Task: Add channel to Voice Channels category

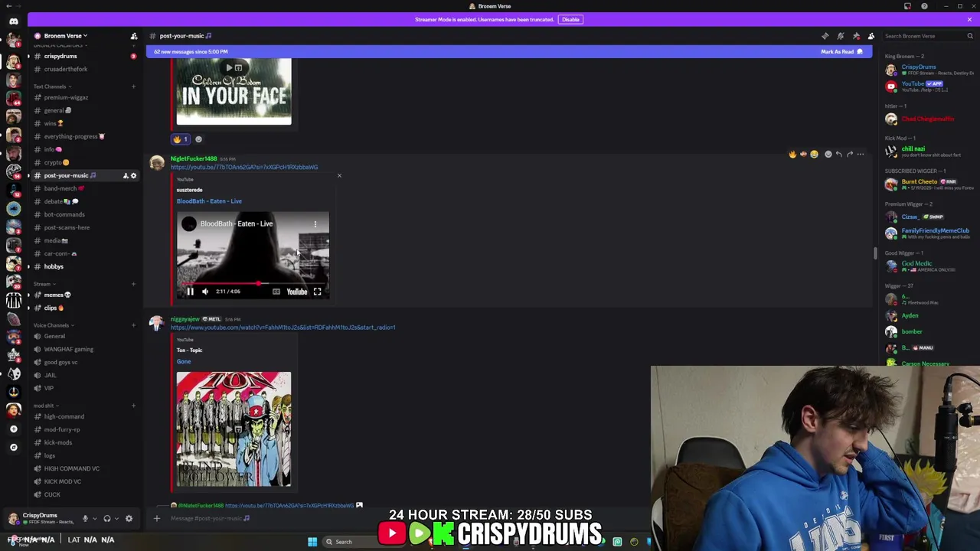Action: 133,325
